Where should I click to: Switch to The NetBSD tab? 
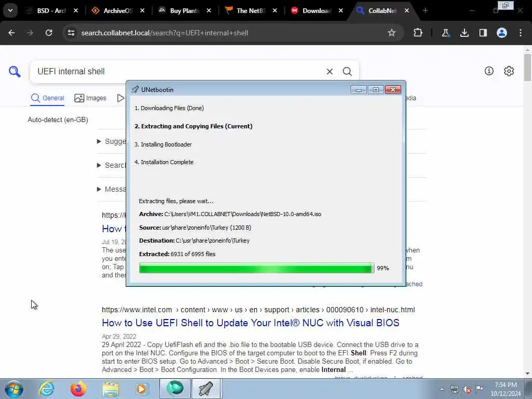pos(250,10)
